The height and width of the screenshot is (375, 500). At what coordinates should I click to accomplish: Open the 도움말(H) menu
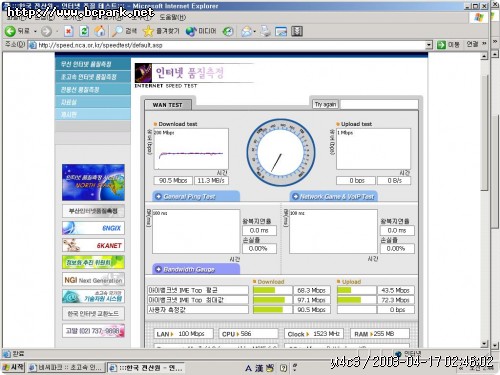172,17
